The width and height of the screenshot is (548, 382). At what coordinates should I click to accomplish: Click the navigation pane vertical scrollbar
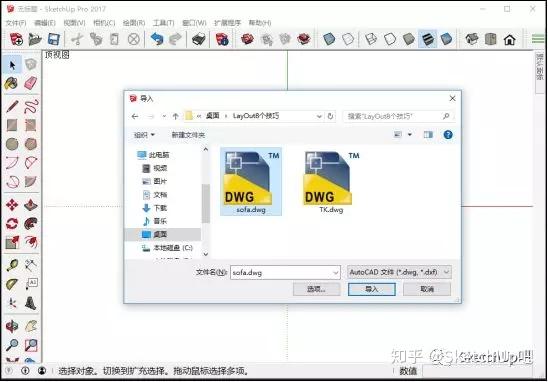pyautogui.click(x=206, y=202)
